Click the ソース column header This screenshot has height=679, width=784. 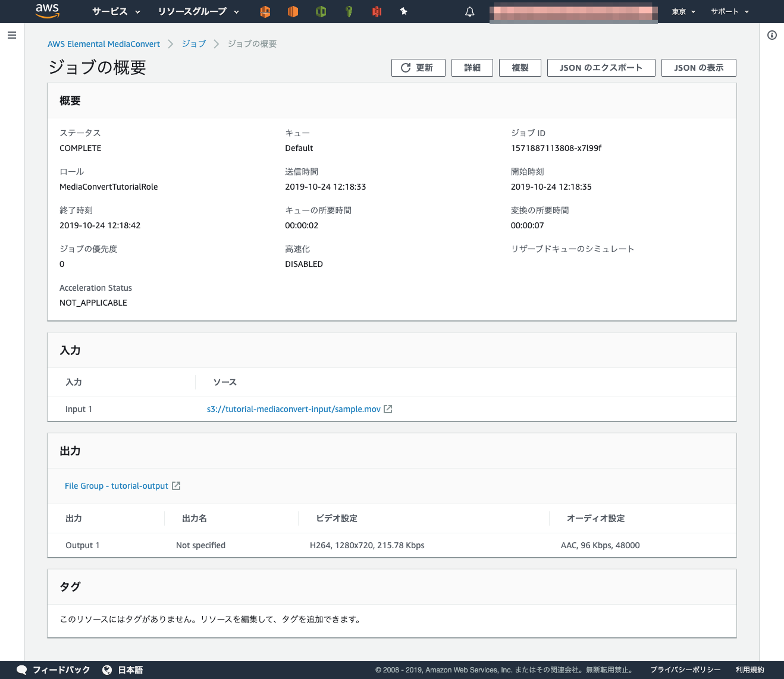(225, 382)
